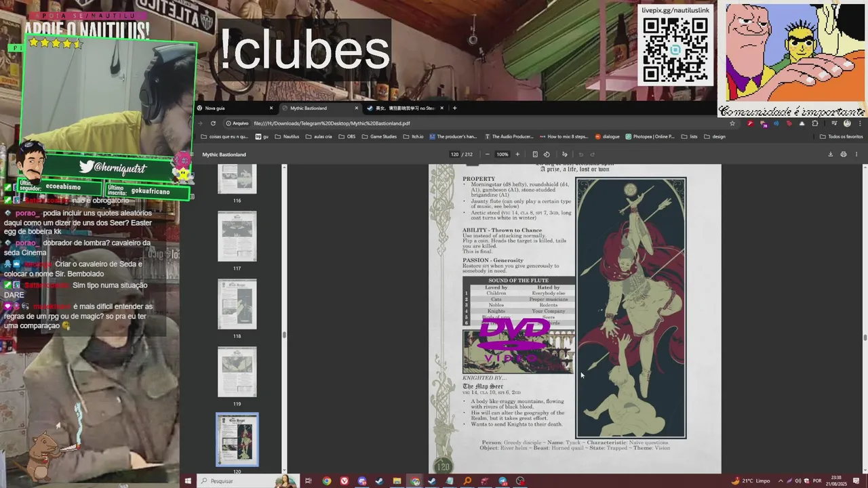Switch to the Mythic Bastionland tab
868x488 pixels.
[319, 108]
